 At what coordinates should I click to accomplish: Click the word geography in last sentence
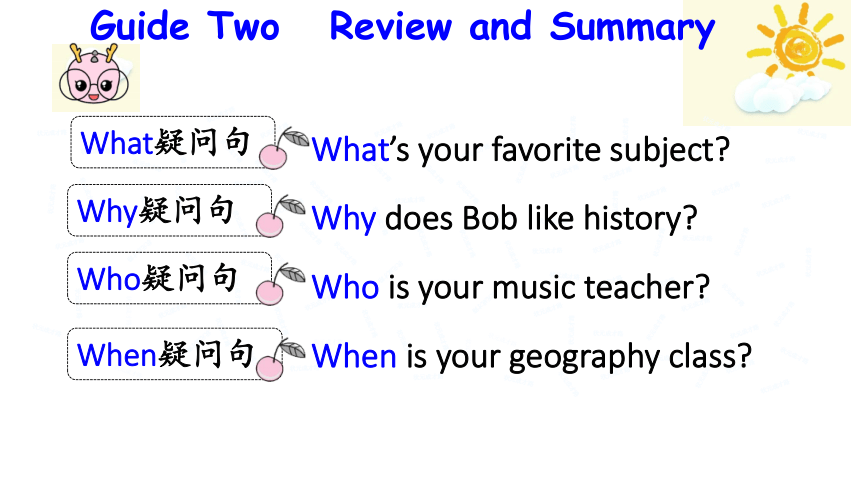click(x=585, y=358)
